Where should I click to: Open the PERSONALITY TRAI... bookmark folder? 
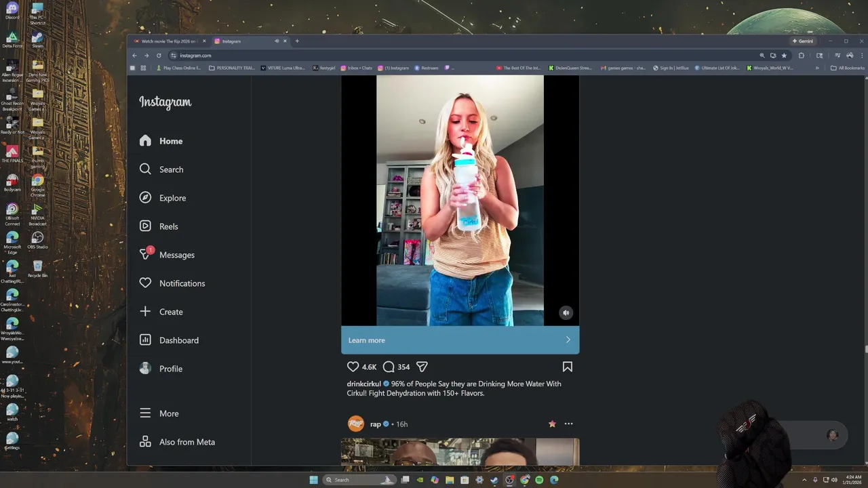[x=232, y=68]
